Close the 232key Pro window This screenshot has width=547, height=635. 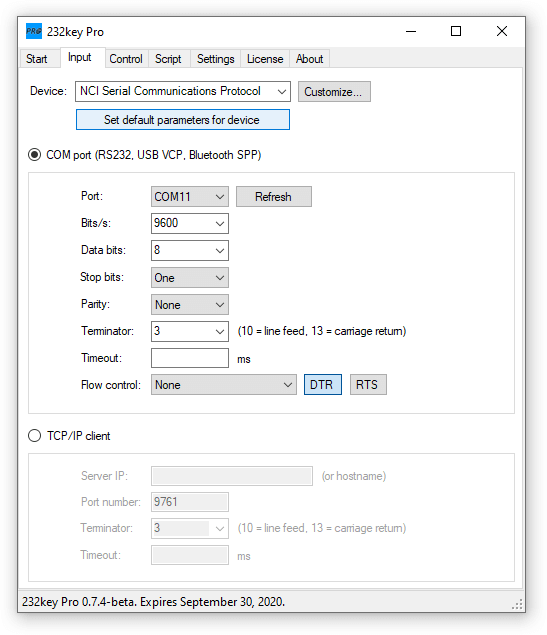pyautogui.click(x=502, y=31)
